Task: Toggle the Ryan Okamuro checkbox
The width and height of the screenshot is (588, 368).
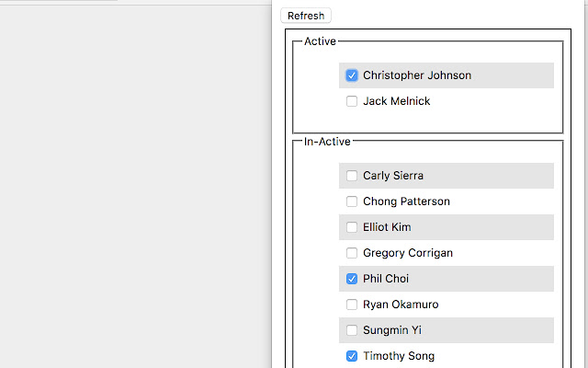Action: (x=352, y=305)
